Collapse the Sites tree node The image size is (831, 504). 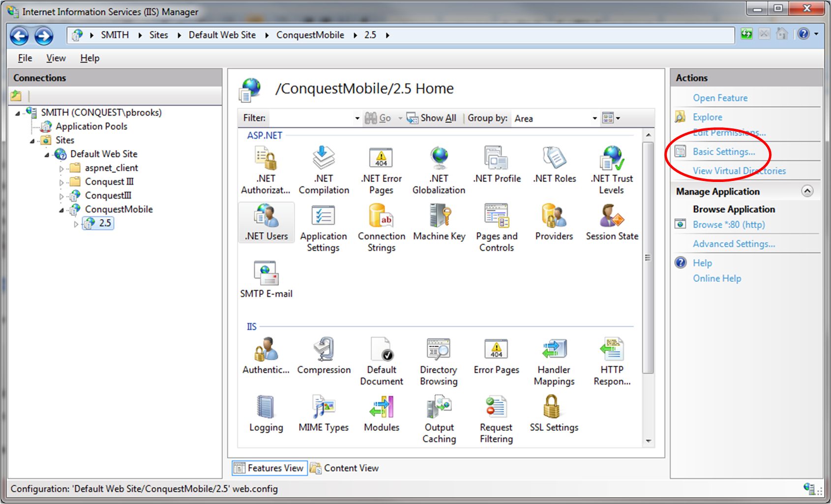pos(32,141)
